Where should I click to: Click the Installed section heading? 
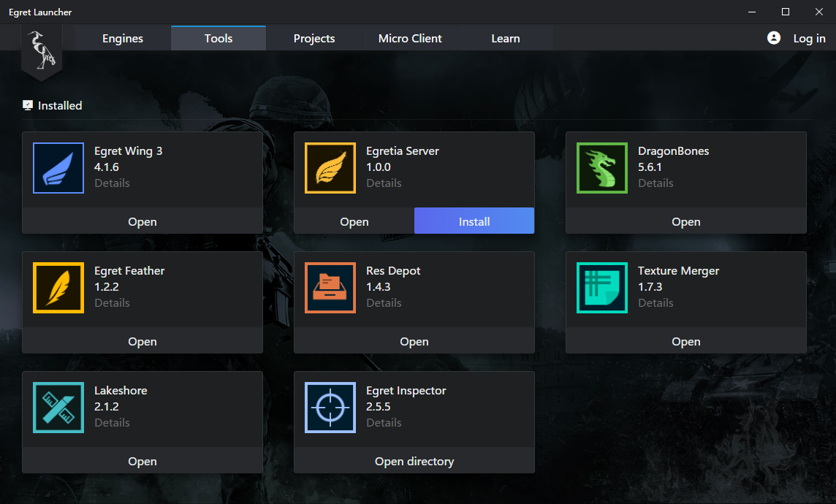tap(60, 105)
